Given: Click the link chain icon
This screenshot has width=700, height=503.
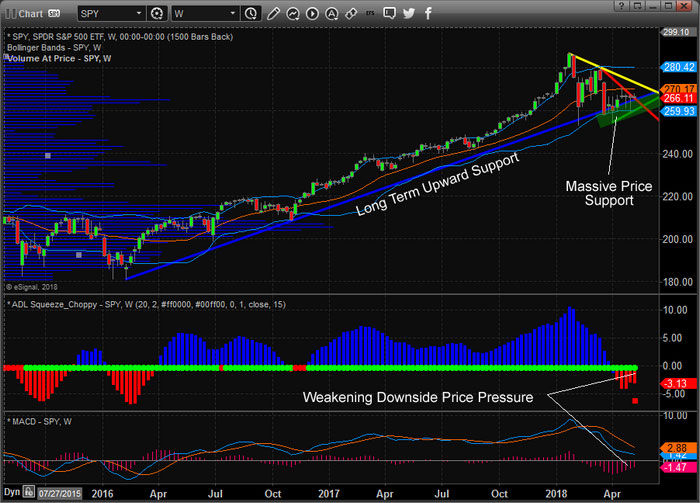Looking at the screenshot, I should tap(351, 14).
